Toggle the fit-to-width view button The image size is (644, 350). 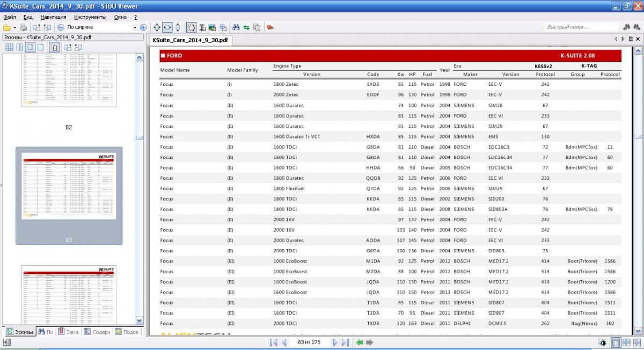pos(167,27)
